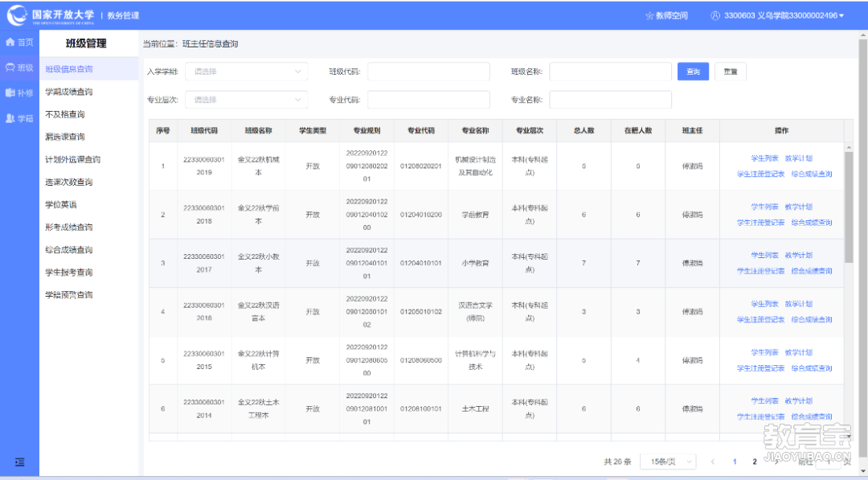This screenshot has width=868, height=480.
Task: Open 学生注册登记表 for 金义22秋机械本
Action: [760, 174]
